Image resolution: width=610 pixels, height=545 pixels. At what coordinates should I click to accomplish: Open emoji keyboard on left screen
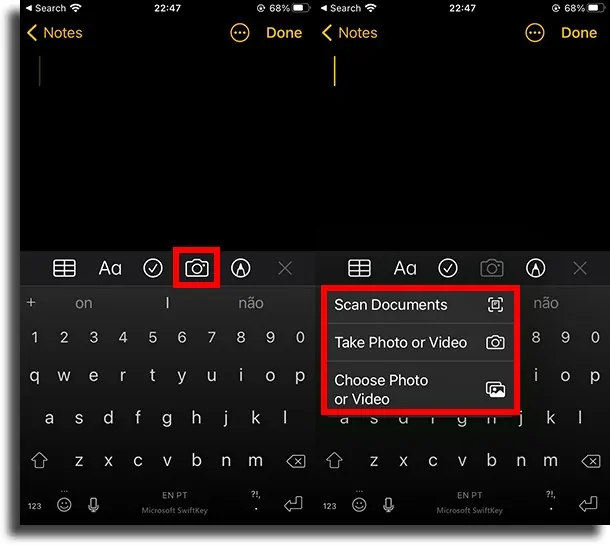pos(64,505)
